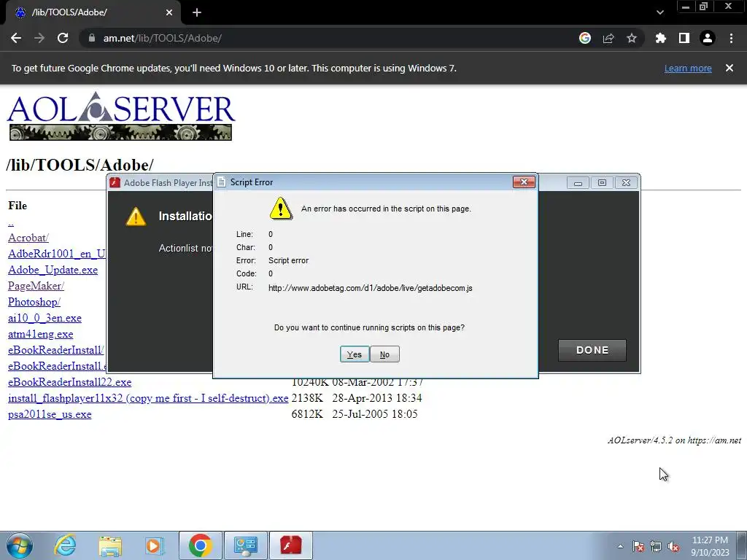
Task: Open the PageMaker/ folder link
Action: pyautogui.click(x=36, y=286)
